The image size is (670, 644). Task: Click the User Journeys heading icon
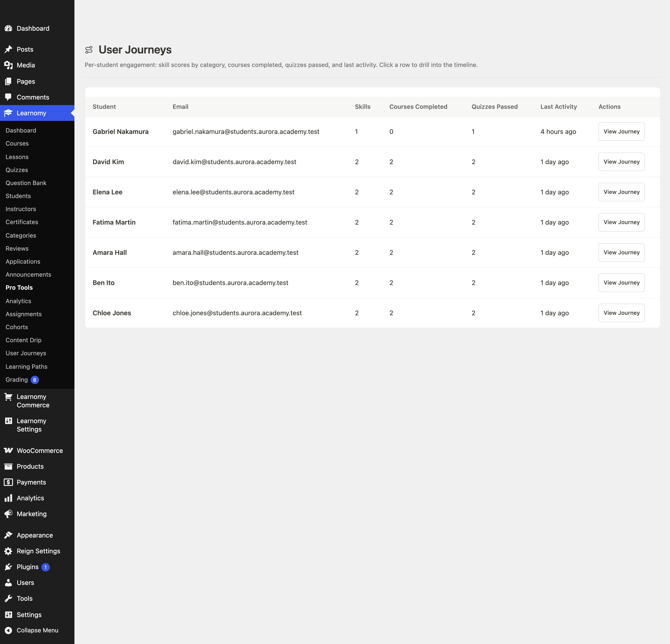pyautogui.click(x=89, y=50)
